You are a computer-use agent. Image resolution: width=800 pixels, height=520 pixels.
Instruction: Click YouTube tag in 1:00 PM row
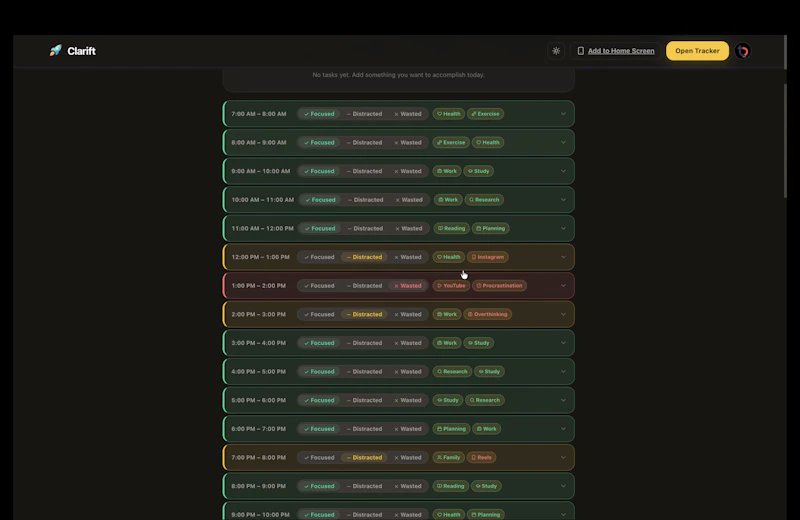point(451,286)
